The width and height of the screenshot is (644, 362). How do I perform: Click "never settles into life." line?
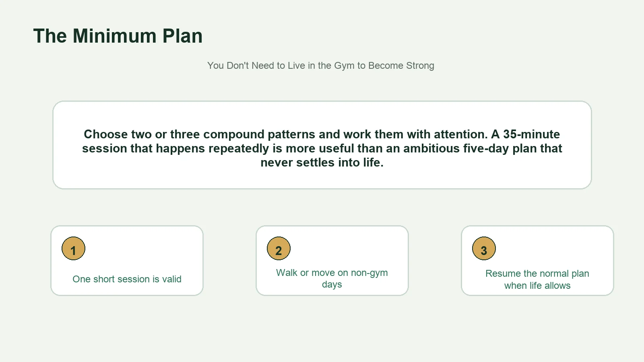(x=322, y=162)
